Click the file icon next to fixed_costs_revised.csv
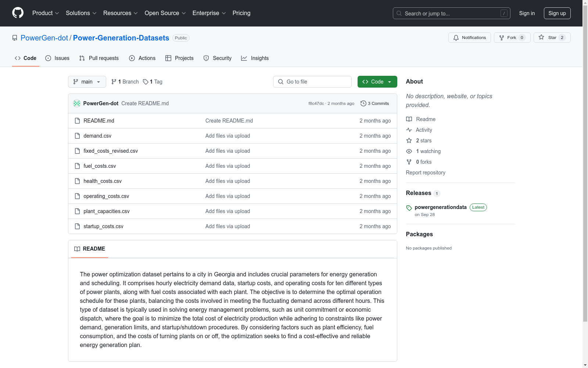The width and height of the screenshot is (588, 368). (x=77, y=151)
